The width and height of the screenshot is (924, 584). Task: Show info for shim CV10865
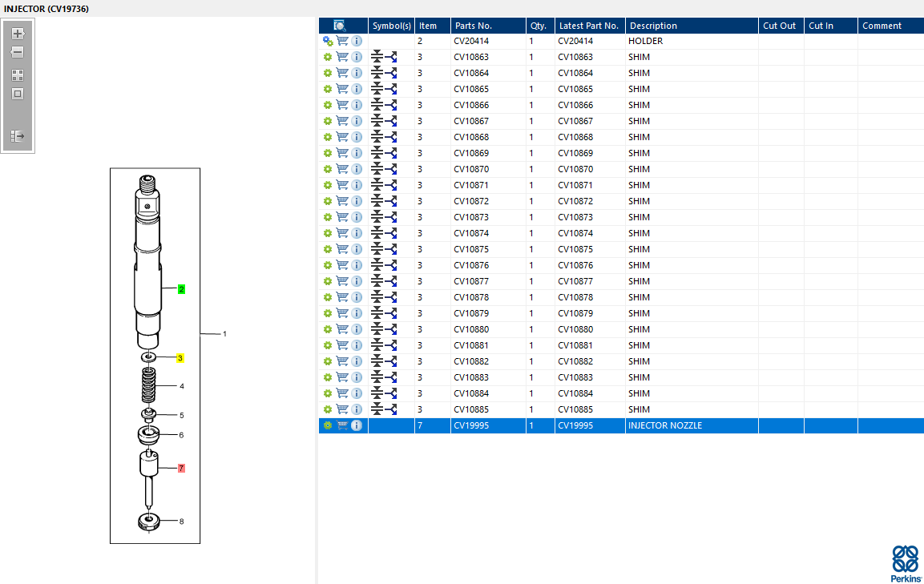click(x=357, y=89)
